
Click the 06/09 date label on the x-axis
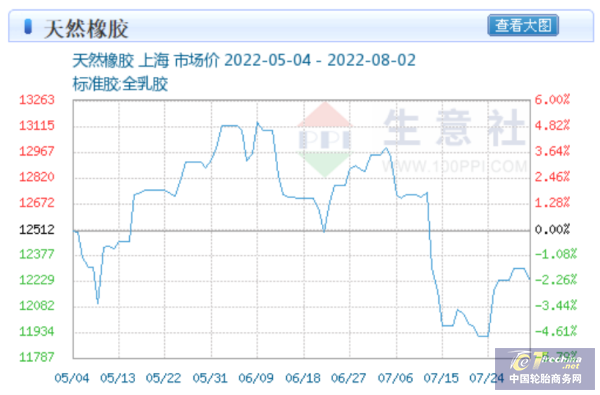point(256,378)
